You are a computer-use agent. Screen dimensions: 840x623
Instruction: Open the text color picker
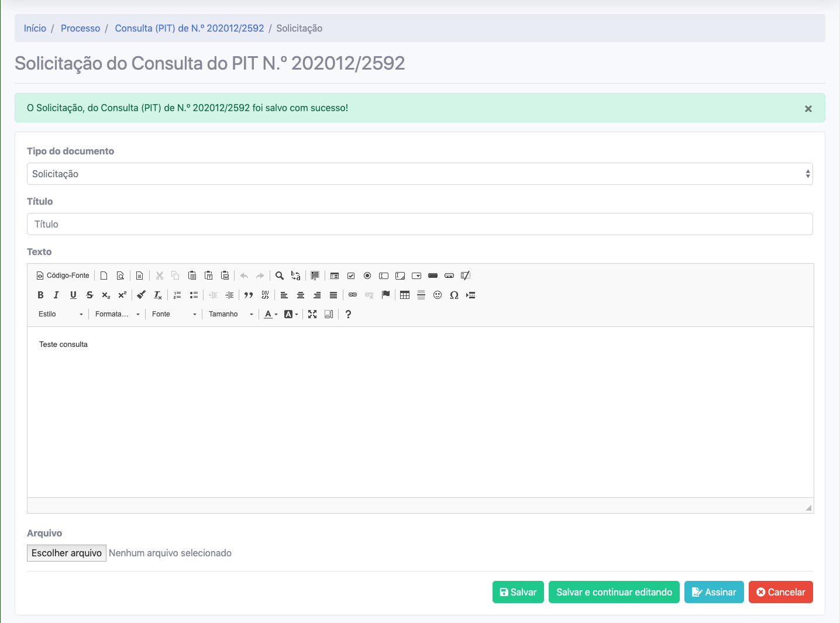tap(270, 314)
